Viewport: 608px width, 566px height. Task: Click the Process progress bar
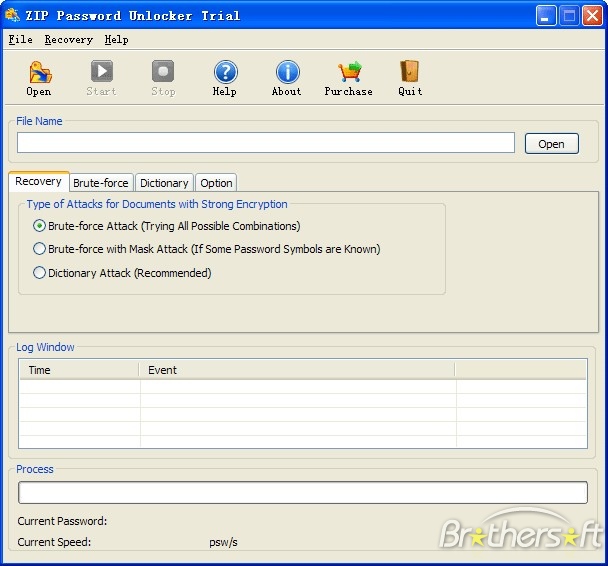pos(303,493)
